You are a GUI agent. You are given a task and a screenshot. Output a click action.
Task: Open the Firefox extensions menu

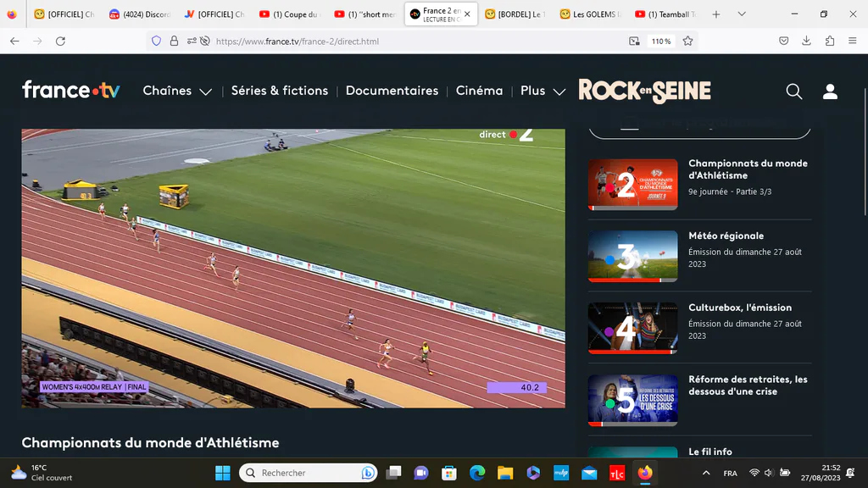pyautogui.click(x=829, y=41)
